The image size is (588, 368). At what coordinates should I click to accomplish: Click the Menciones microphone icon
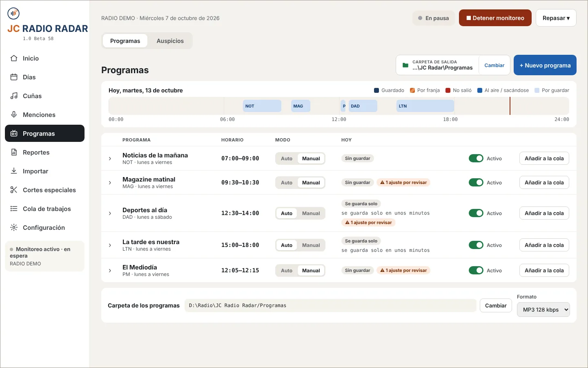point(14,115)
